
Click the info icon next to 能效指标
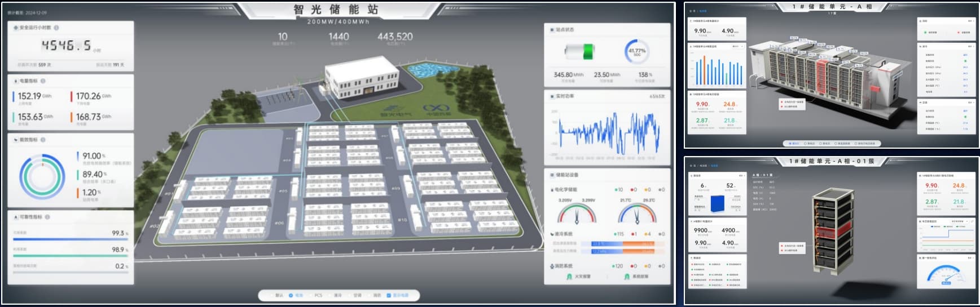click(43, 140)
